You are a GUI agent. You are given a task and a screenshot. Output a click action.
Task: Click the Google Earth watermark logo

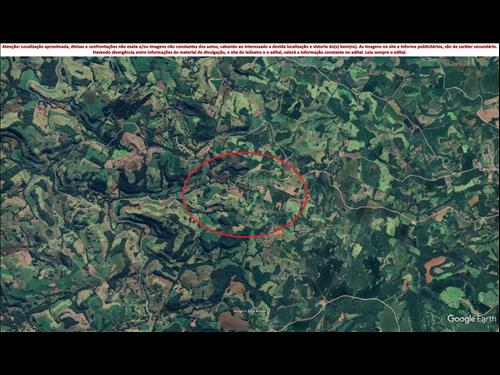click(x=471, y=319)
